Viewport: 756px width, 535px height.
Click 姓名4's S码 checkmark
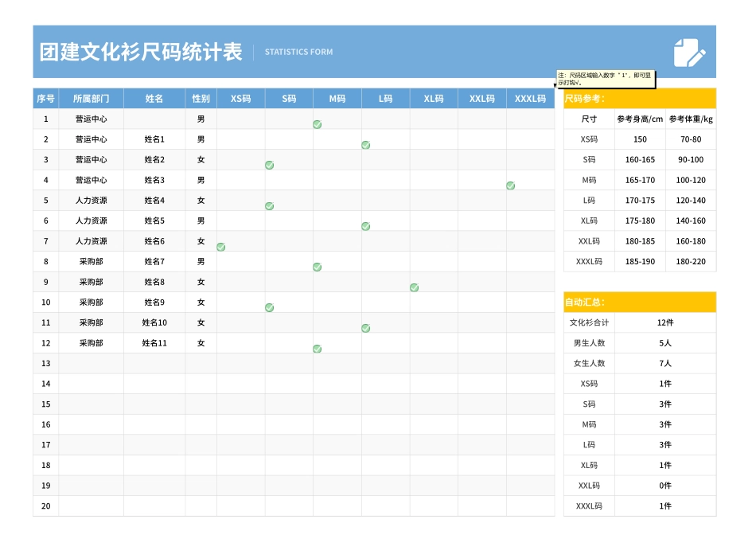tap(269, 205)
